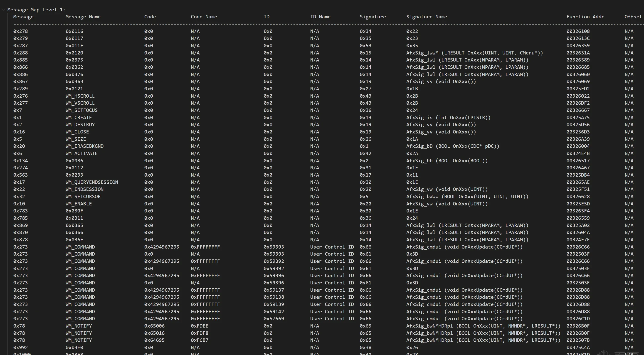Select the WM_ACTIVATE message name

point(81,153)
